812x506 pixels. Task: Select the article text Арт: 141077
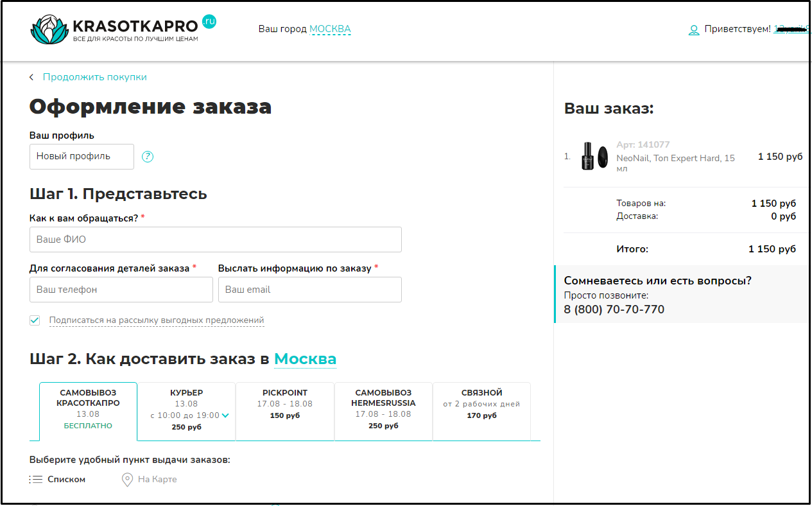(x=643, y=144)
